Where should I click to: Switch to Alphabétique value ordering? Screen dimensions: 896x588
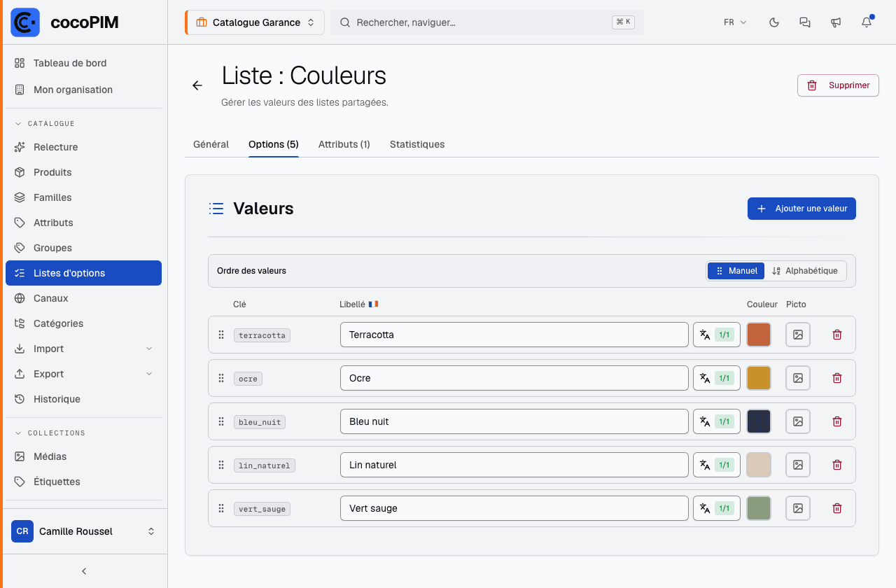805,271
